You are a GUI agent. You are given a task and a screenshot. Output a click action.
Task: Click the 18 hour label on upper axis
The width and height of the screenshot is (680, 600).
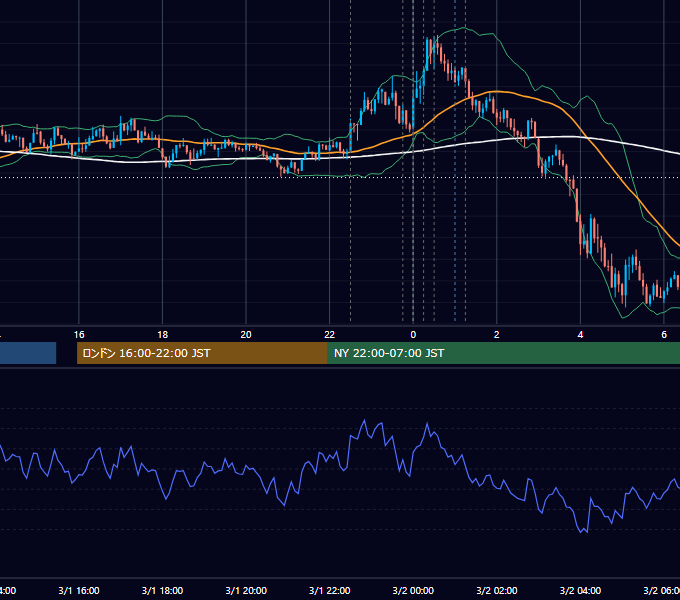163,335
